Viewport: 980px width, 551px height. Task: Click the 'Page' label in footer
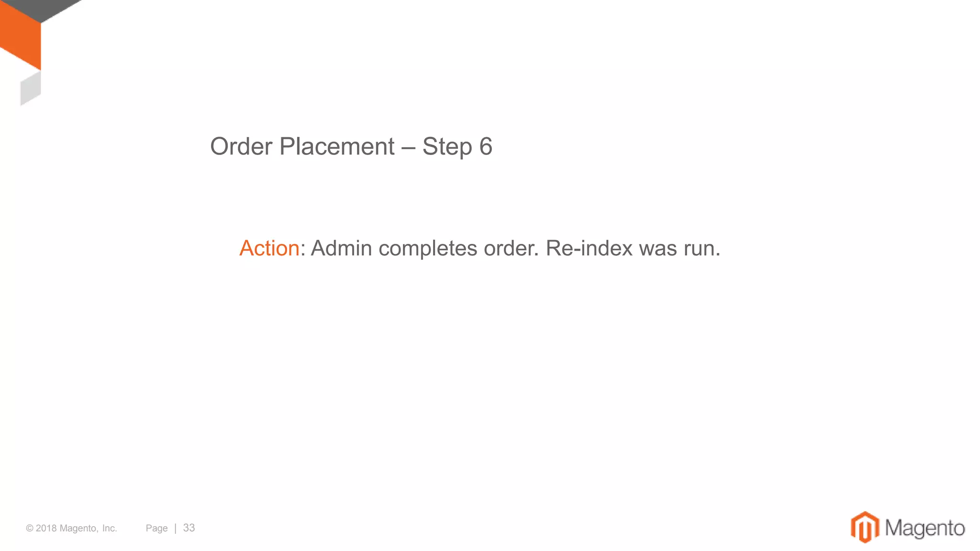pos(156,528)
